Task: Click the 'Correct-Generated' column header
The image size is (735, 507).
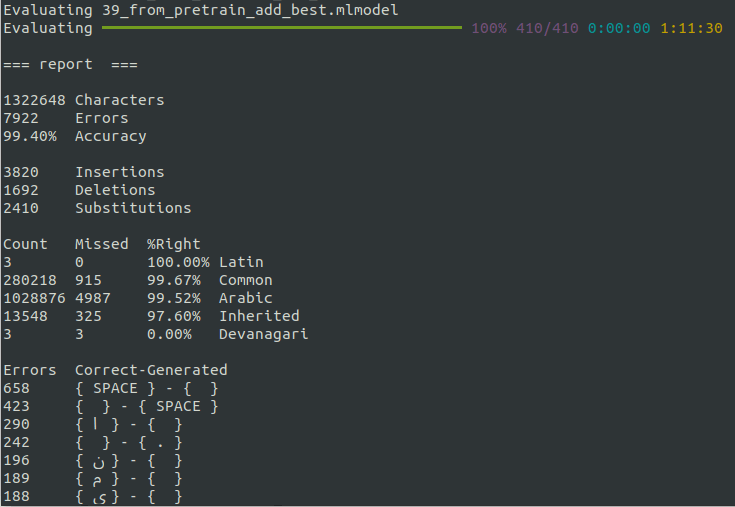Action: 151,370
